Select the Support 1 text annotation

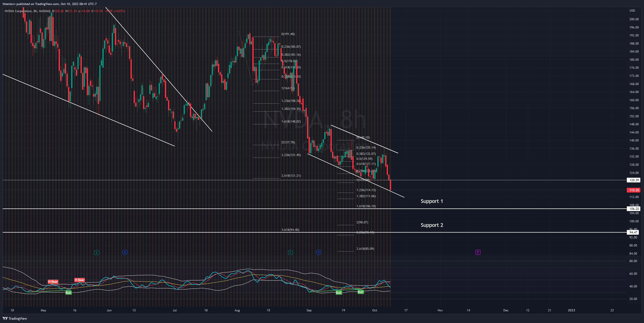432,201
